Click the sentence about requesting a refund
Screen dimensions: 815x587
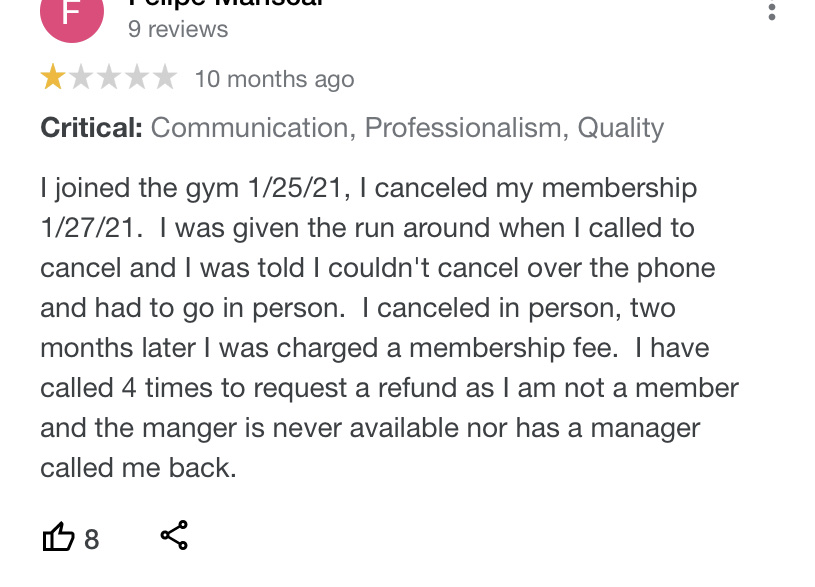(389, 388)
